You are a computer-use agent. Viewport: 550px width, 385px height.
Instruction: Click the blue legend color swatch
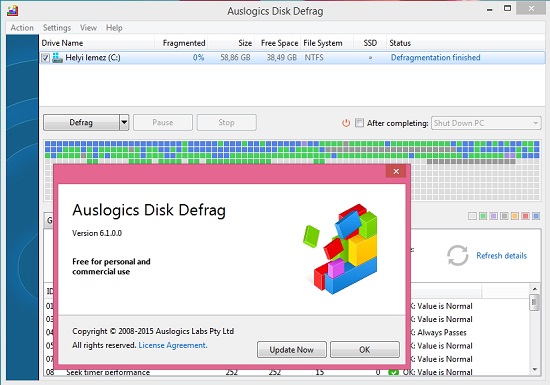point(536,216)
